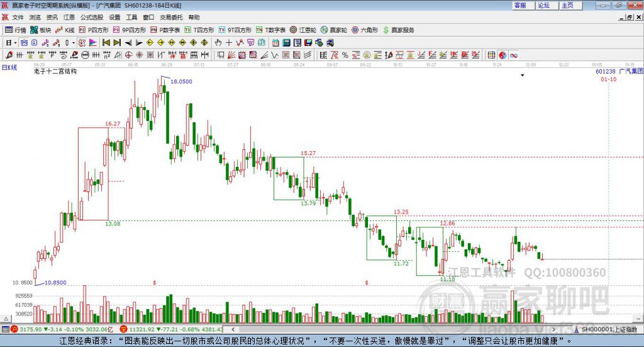Click the 601238 广汽集团 stock label
The image size is (644, 347).
[619, 71]
